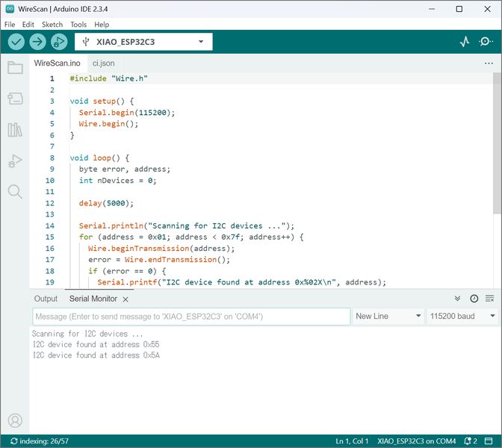
Task: Click 'Scanning for I2C devices ...' output line
Action: 87,334
